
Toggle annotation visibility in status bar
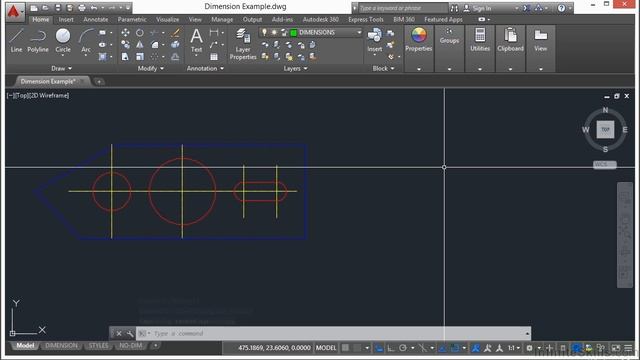coord(476,348)
